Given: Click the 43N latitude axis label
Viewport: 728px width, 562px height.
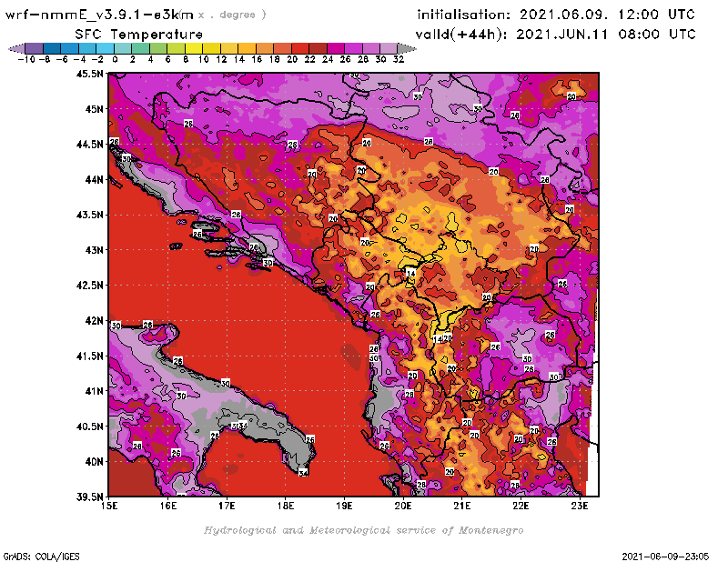Looking at the screenshot, I should pos(94,250).
